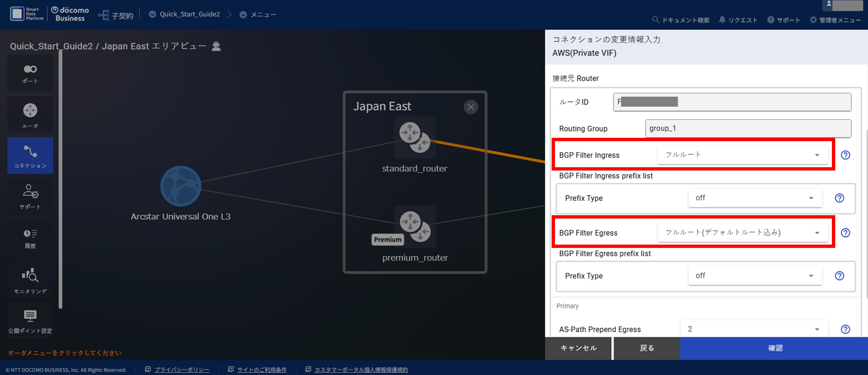Click the 確認 confirm button
This screenshot has height=375, width=868.
tap(774, 348)
